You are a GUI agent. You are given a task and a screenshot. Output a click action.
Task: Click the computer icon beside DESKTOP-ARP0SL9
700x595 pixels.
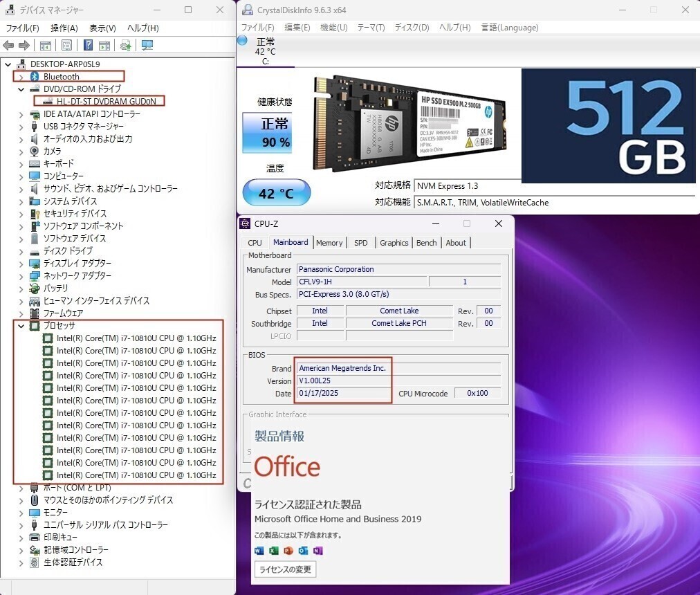[21, 64]
